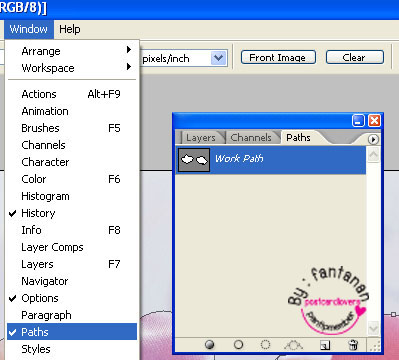
Task: Open the Window menu
Action: tap(29, 29)
